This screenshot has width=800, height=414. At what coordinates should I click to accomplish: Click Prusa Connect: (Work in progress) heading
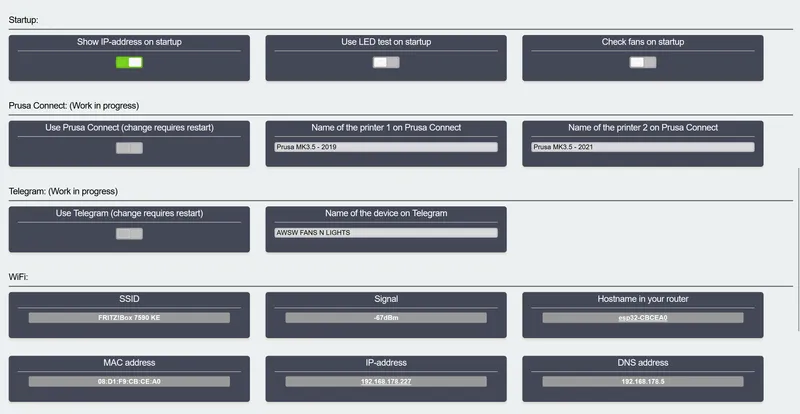coord(73,106)
